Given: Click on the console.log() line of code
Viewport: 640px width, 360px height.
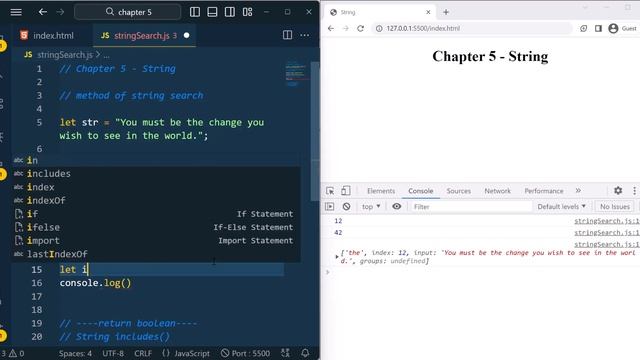Looking at the screenshot, I should pyautogui.click(x=96, y=283).
